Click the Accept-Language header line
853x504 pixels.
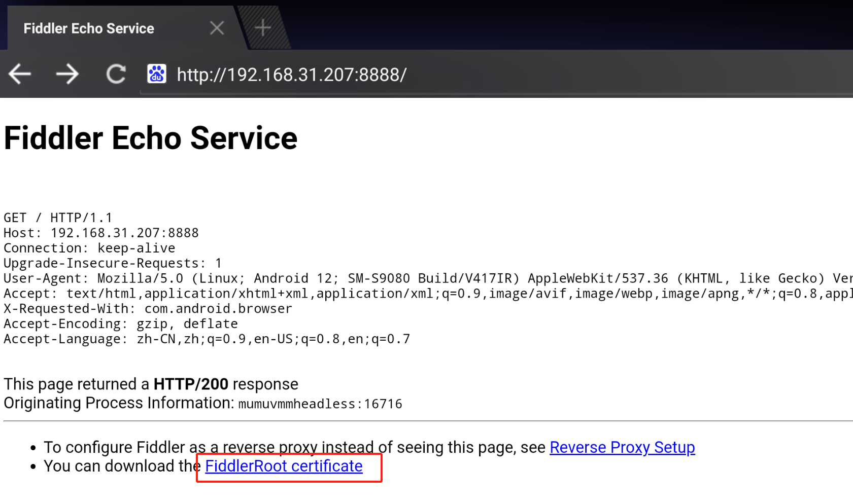(x=207, y=339)
